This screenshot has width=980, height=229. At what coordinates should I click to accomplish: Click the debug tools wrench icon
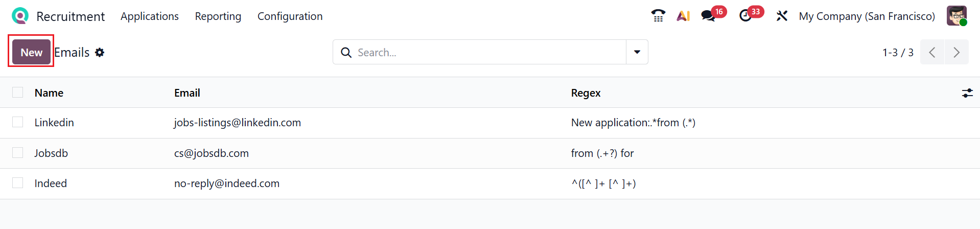tap(782, 16)
